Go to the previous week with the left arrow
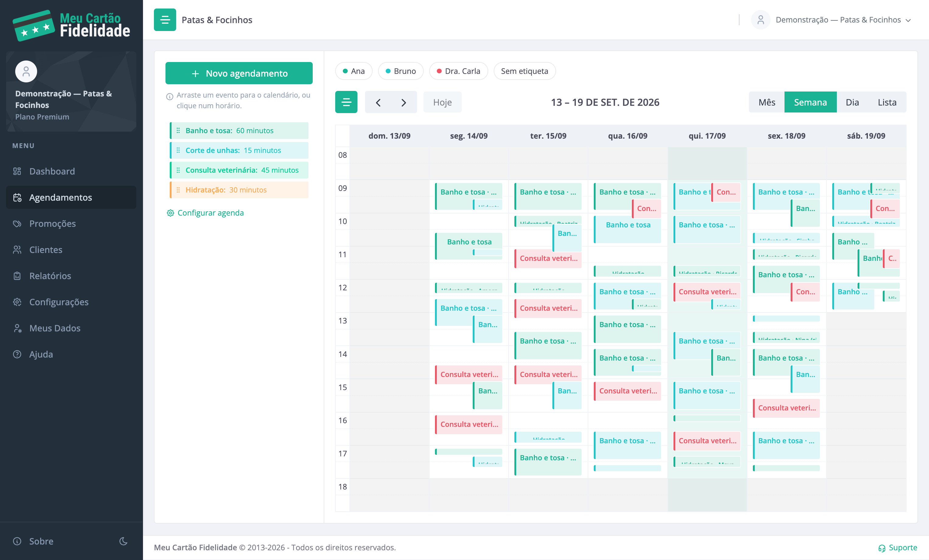This screenshot has width=929, height=560. 378,102
